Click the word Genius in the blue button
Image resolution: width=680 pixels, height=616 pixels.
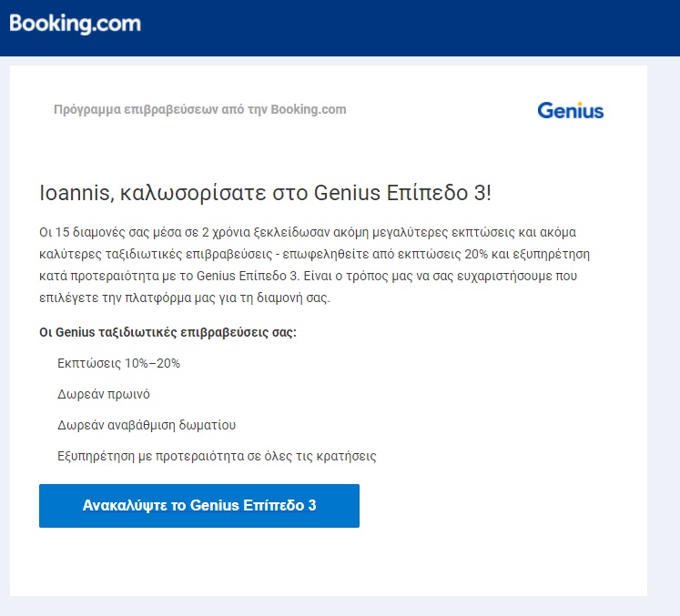tap(215, 506)
